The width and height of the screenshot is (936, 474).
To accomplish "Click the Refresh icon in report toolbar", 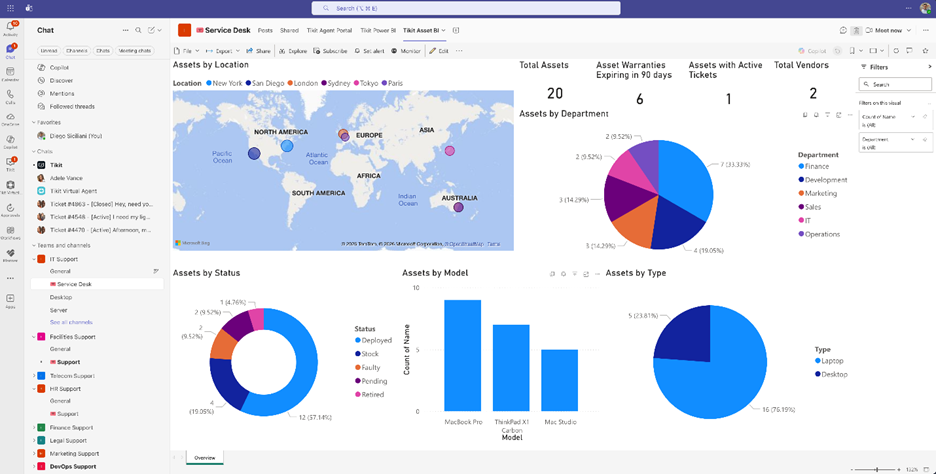I will pos(896,50).
